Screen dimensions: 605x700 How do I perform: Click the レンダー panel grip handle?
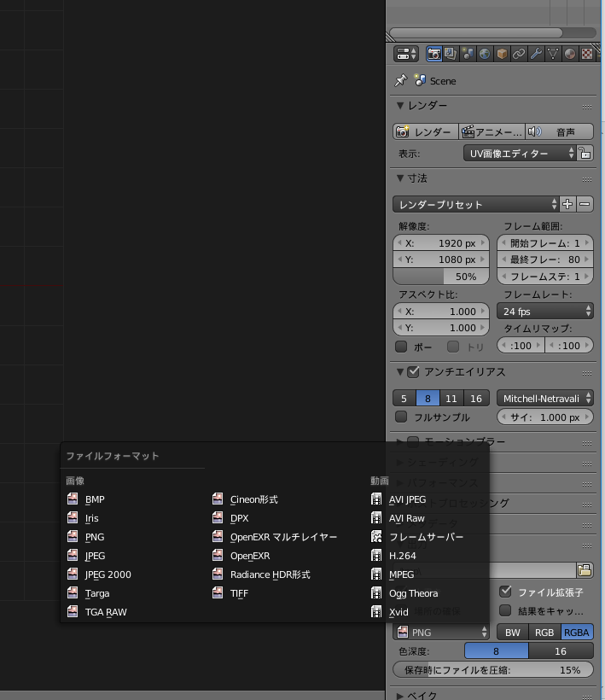[x=587, y=108]
